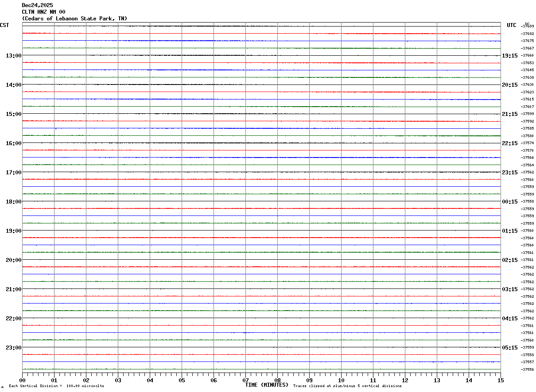Click the "14:00" CST hour label
The image size is (536, 392).
[13, 85]
